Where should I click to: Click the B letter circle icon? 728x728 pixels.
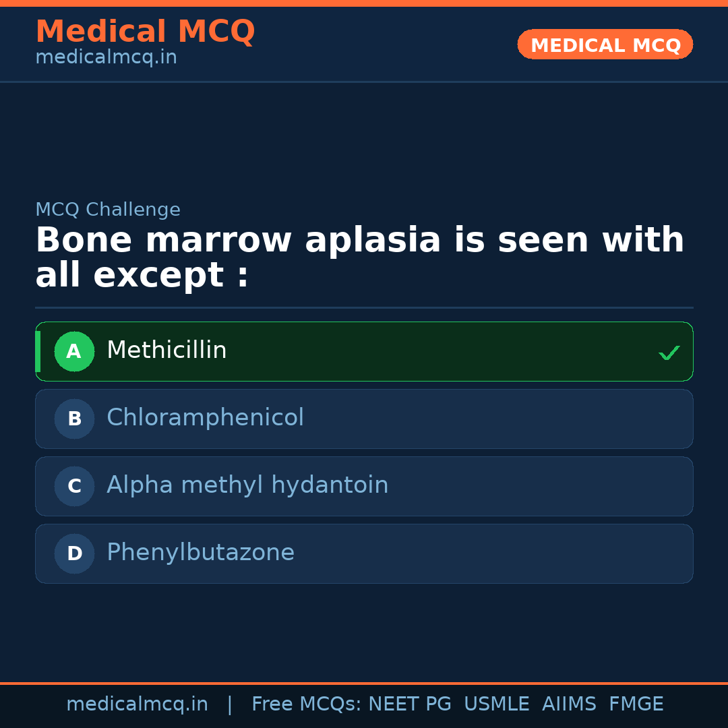[x=74, y=419]
